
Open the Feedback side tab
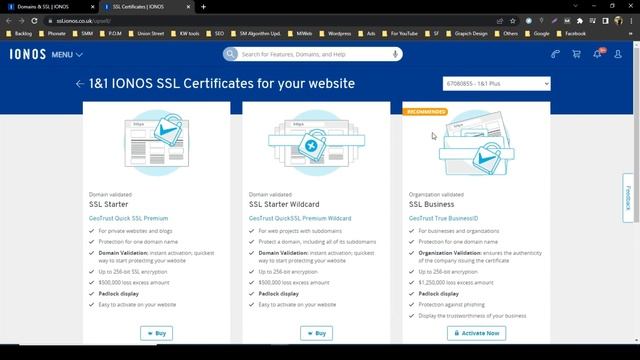(x=628, y=198)
